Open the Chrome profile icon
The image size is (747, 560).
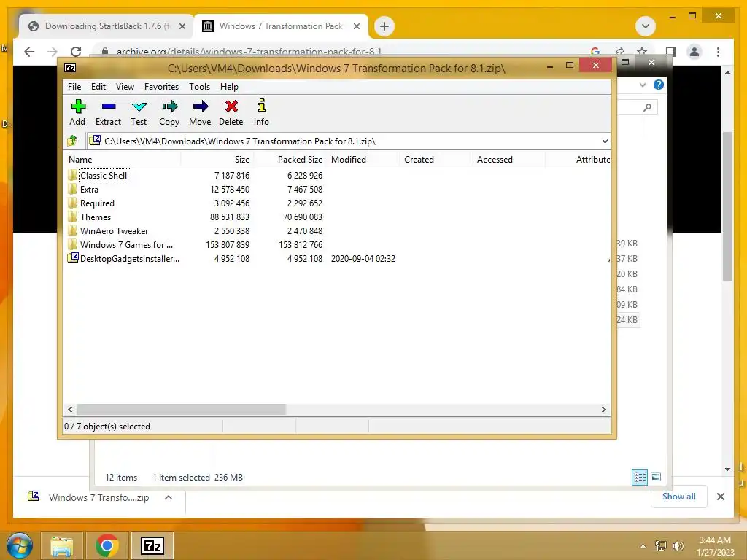(694, 52)
